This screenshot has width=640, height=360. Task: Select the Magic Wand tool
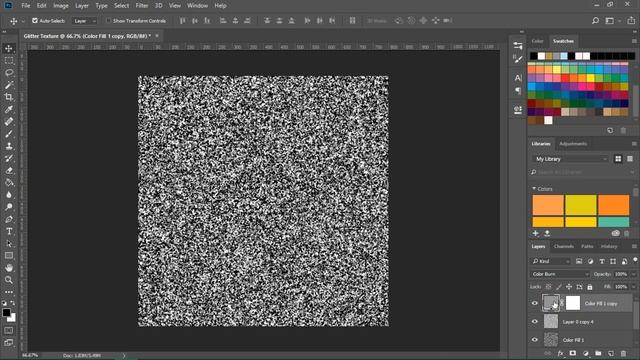click(9, 85)
